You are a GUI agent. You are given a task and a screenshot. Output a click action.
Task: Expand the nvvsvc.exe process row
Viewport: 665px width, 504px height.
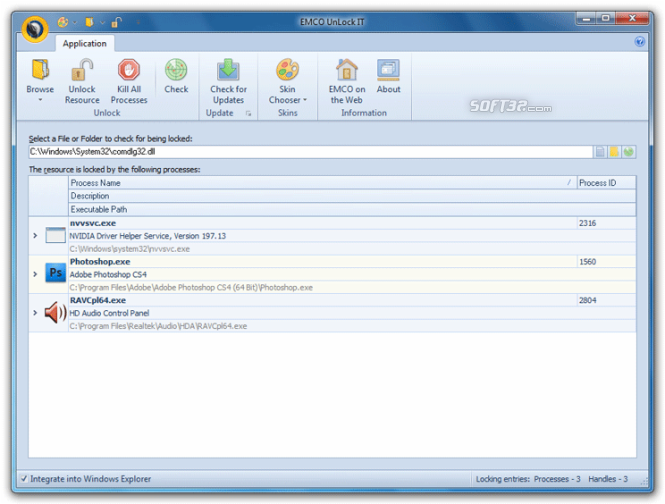click(35, 236)
